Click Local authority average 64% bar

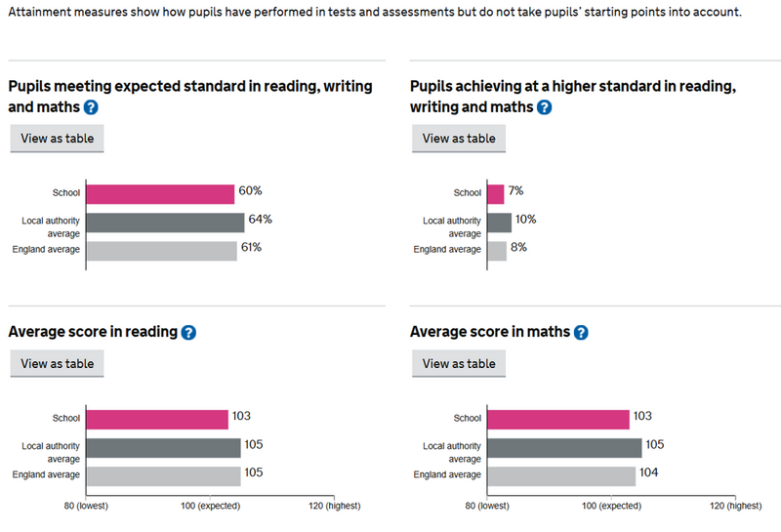tap(166, 222)
